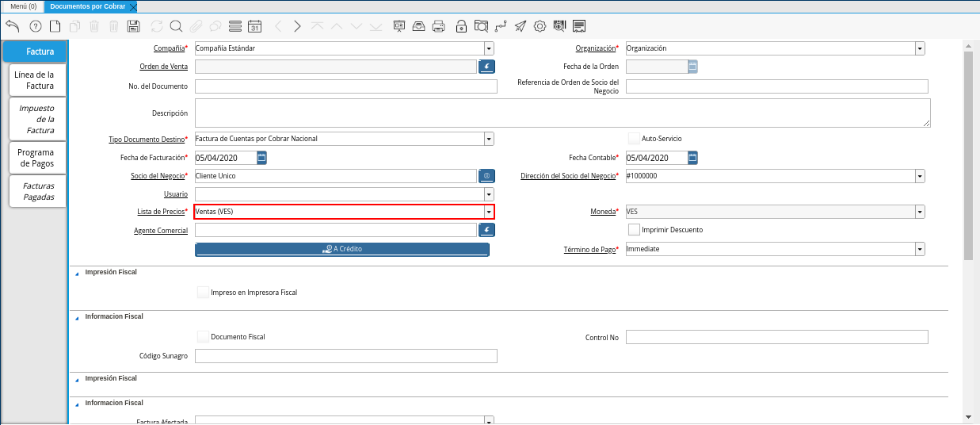Click the print icon in the toolbar
Screen dimensions: 980x425
click(439, 26)
